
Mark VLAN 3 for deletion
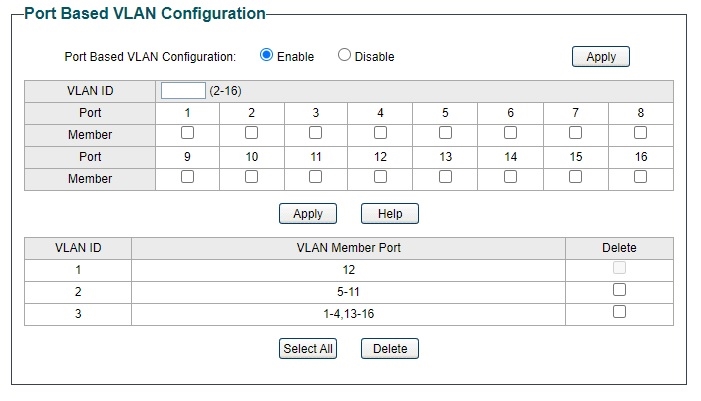pos(619,312)
